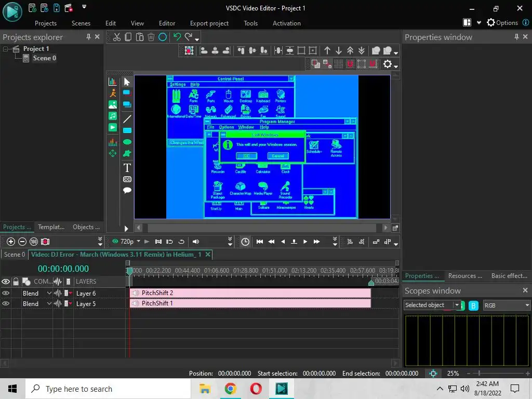Switch to the Objects explorer tab
This screenshot has width=532, height=399.
pos(86,227)
